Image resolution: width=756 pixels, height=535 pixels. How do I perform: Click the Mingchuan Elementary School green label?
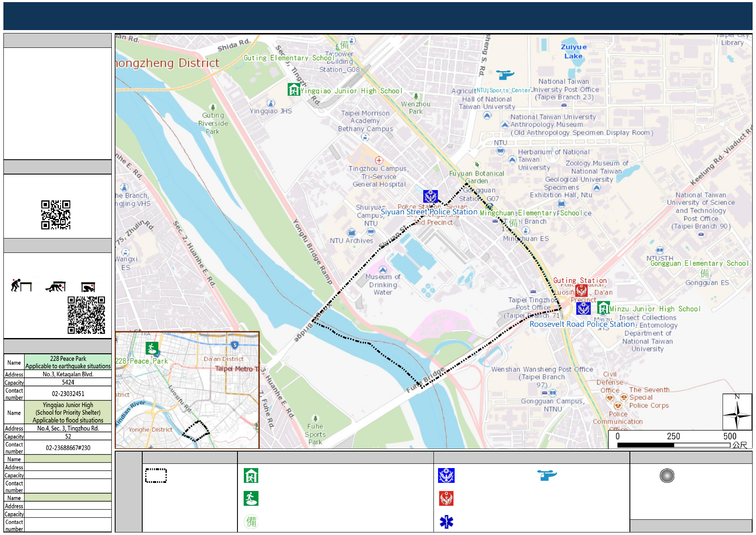[x=530, y=213]
